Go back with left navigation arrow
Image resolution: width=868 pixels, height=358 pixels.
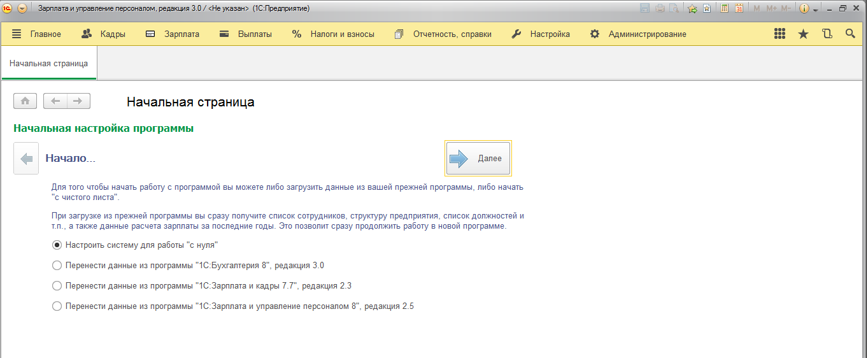(55, 101)
